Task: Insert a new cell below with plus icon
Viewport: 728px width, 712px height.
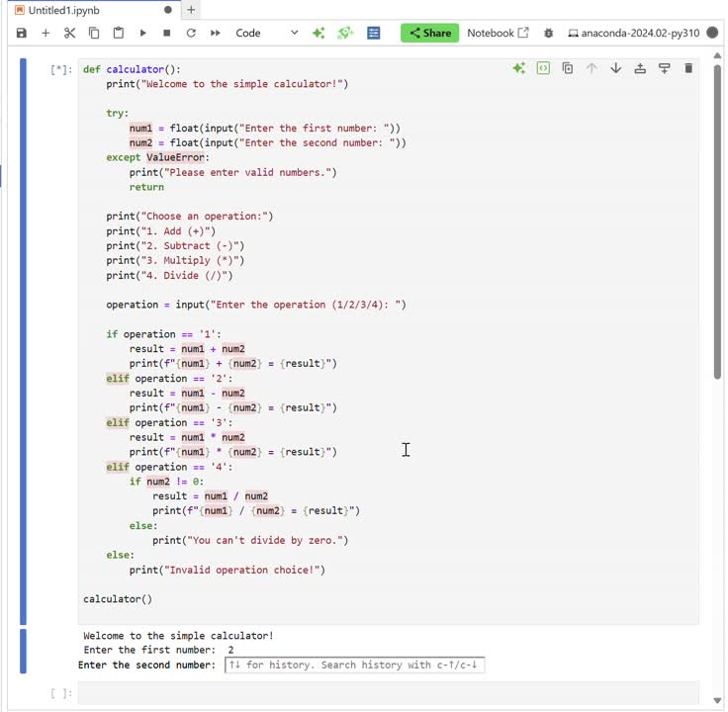Action: (x=45, y=33)
